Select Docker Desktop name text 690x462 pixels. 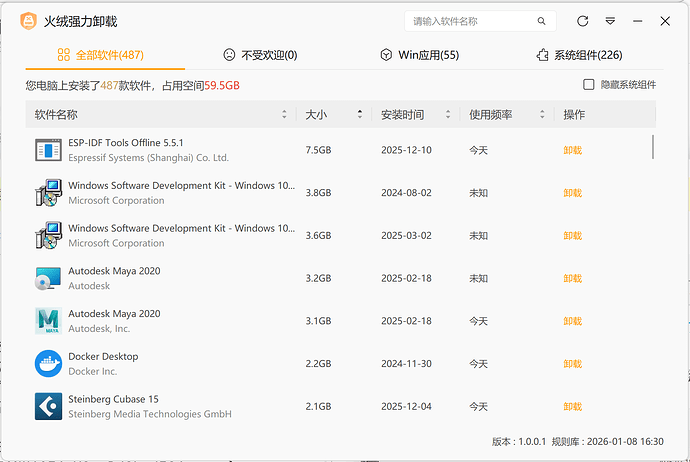coord(103,356)
